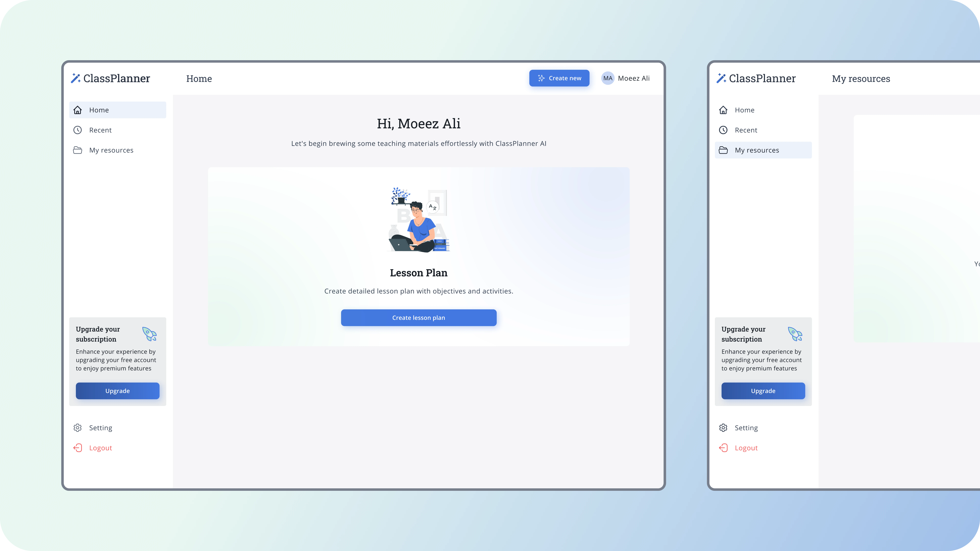Click the Setting gear icon in My resources window
This screenshot has height=551, width=980.
point(723,428)
